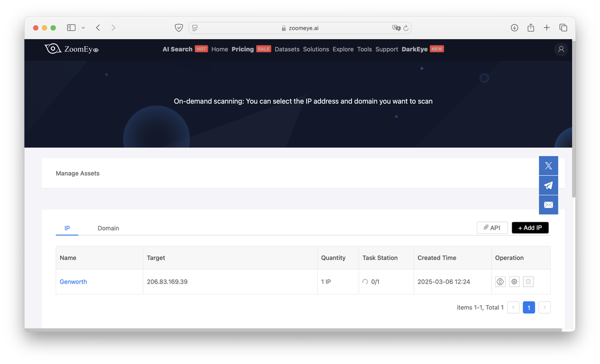Click the Task Station 0/1 progress indicator
Screen dimensions: 600x364
pos(371,281)
